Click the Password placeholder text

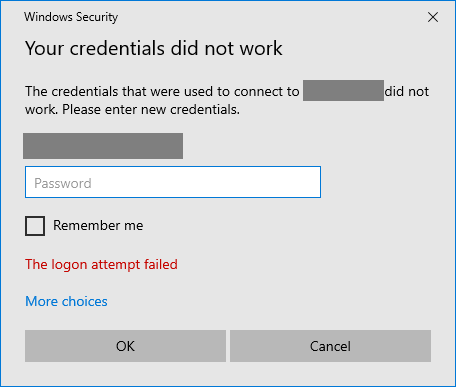point(63,183)
